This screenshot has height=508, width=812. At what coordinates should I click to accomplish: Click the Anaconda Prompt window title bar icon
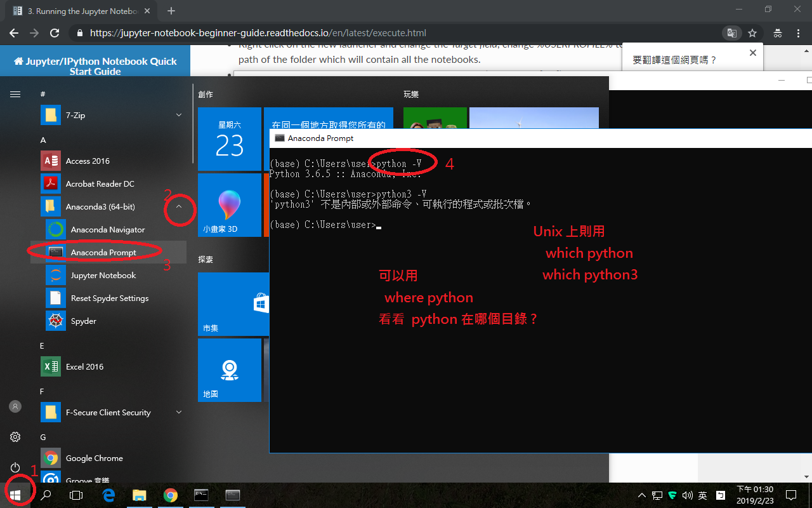[280, 138]
